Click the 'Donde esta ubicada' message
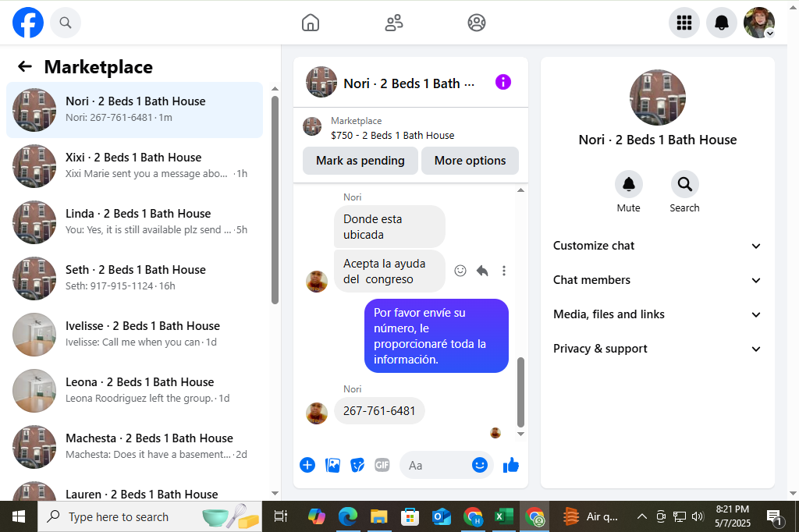This screenshot has width=799, height=532. coord(389,227)
